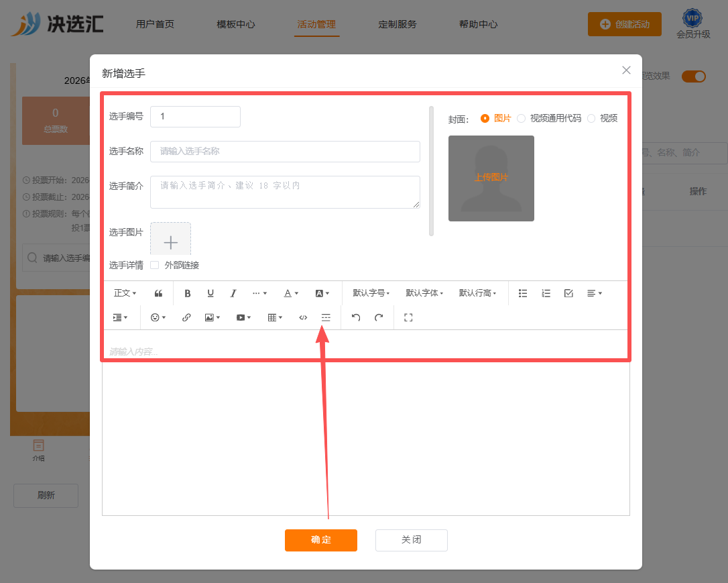This screenshot has height=583, width=728.
Task: Check the 外部链接 checkbox
Action: coord(155,265)
